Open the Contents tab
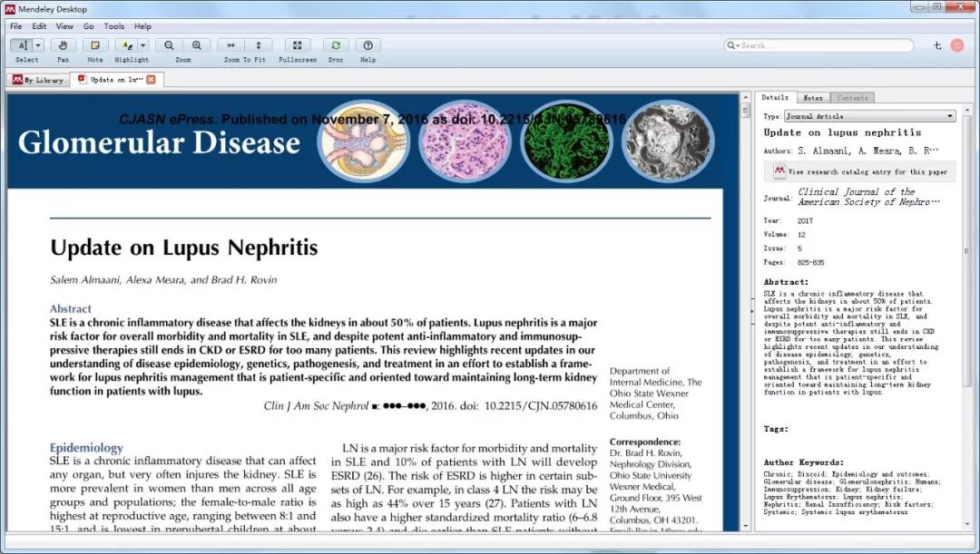This screenshot has width=980, height=554. 852,98
